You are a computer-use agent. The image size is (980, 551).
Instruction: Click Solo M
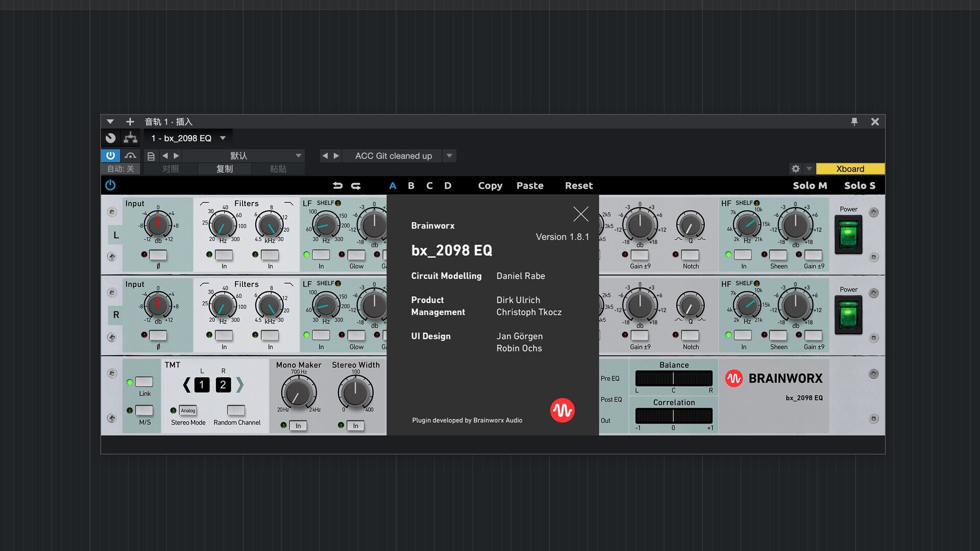pyautogui.click(x=810, y=186)
